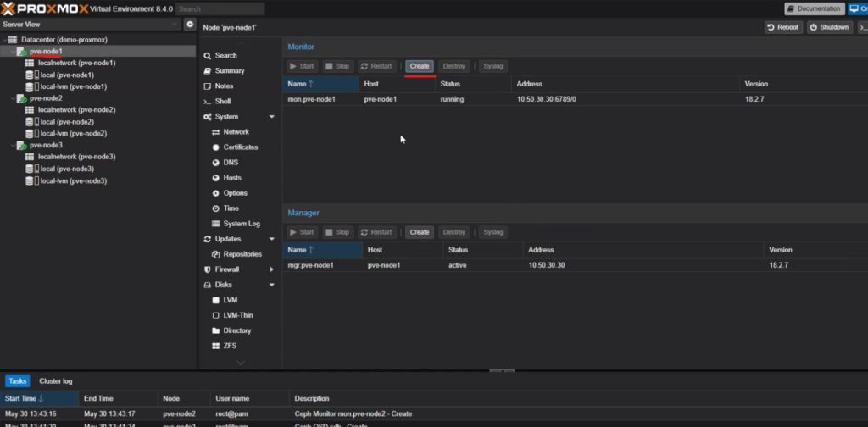Click Create in Manager toolbar
Screen dimensions: 868x427
(x=420, y=232)
